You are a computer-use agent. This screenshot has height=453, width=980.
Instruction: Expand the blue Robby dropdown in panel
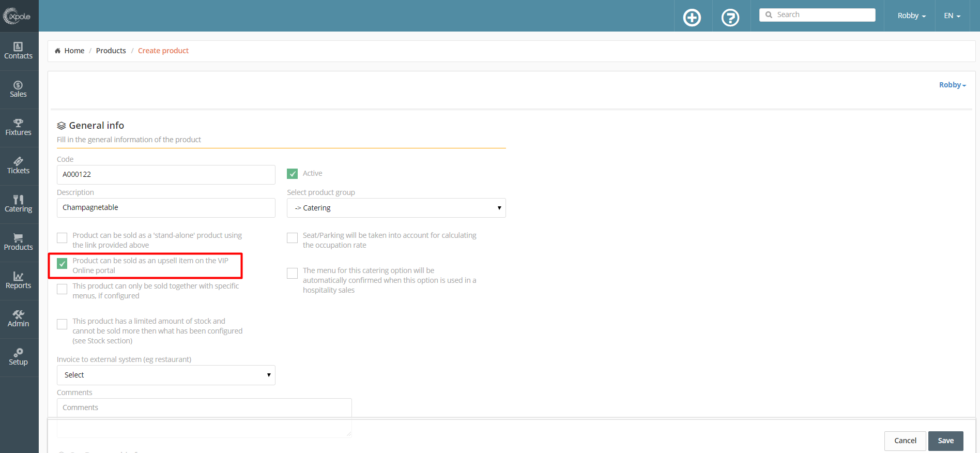click(x=953, y=85)
